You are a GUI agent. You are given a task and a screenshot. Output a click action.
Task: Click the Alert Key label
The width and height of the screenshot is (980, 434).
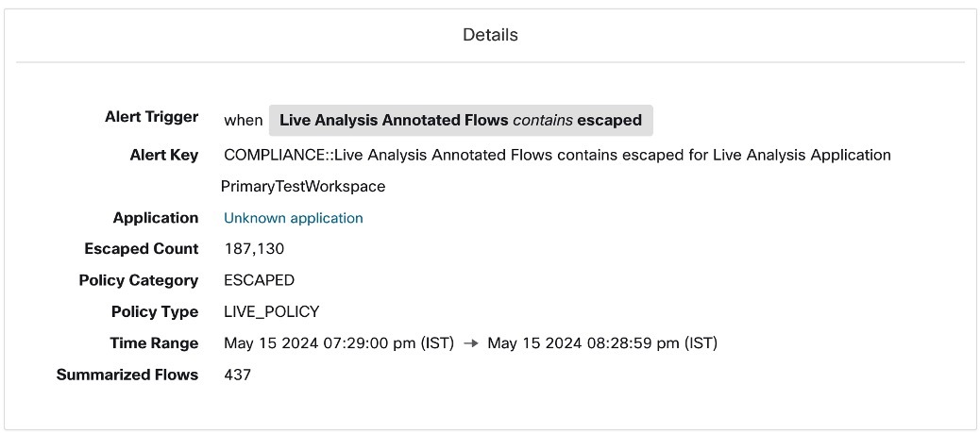(x=164, y=155)
